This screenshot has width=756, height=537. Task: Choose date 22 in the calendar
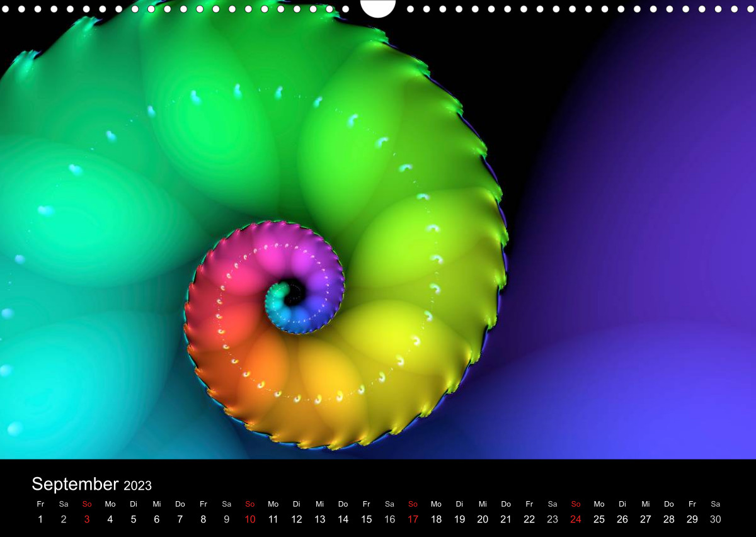pos(529,519)
